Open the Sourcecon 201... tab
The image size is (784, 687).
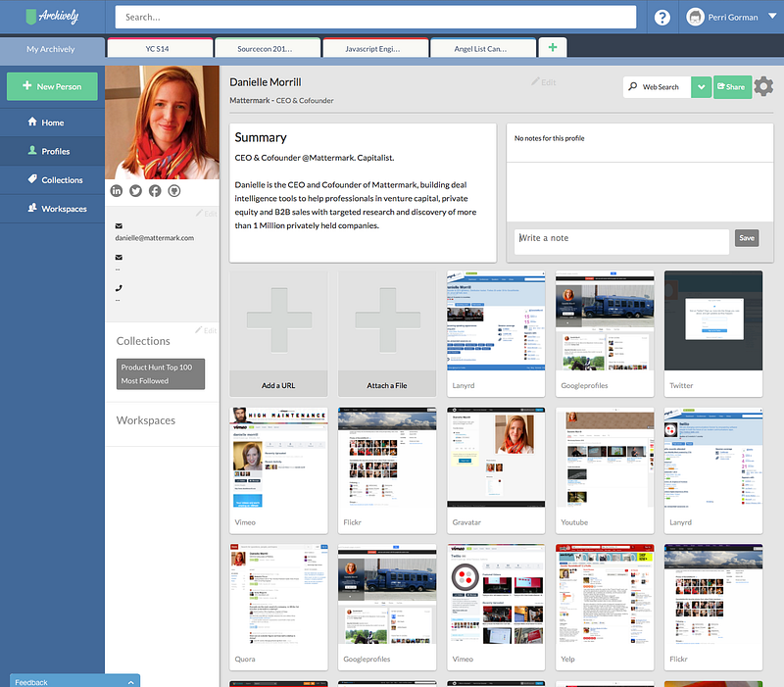point(268,48)
